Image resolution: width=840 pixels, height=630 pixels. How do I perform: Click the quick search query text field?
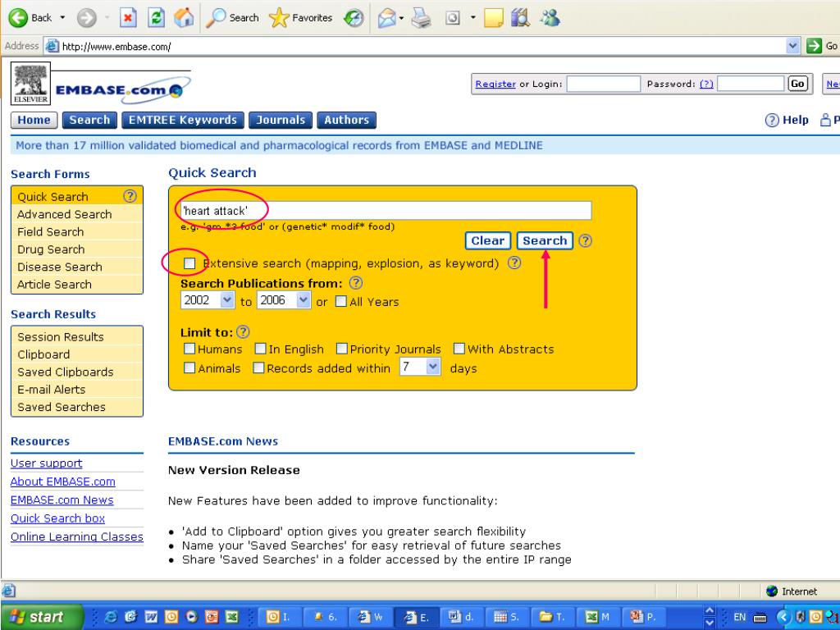(386, 211)
